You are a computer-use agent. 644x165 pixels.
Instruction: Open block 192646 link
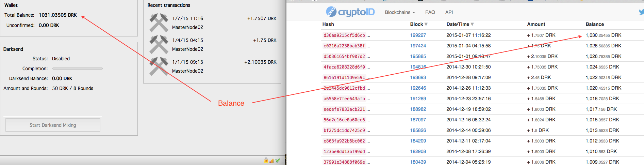coord(418,88)
